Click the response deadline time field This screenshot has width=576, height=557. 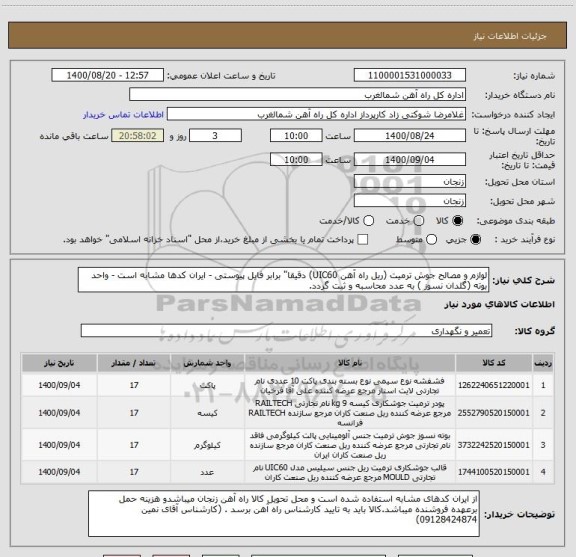[x=296, y=136]
